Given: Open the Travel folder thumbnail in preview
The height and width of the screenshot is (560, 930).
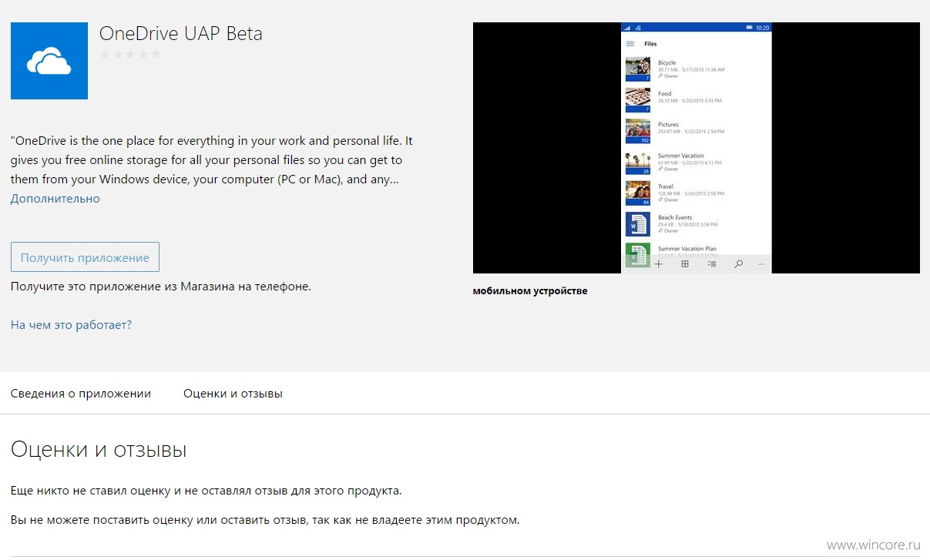Looking at the screenshot, I should [x=638, y=193].
